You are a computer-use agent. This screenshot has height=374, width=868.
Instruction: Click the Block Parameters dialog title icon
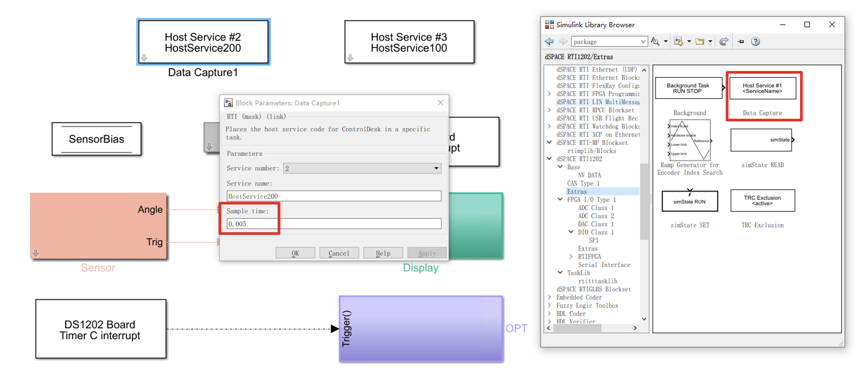point(228,103)
